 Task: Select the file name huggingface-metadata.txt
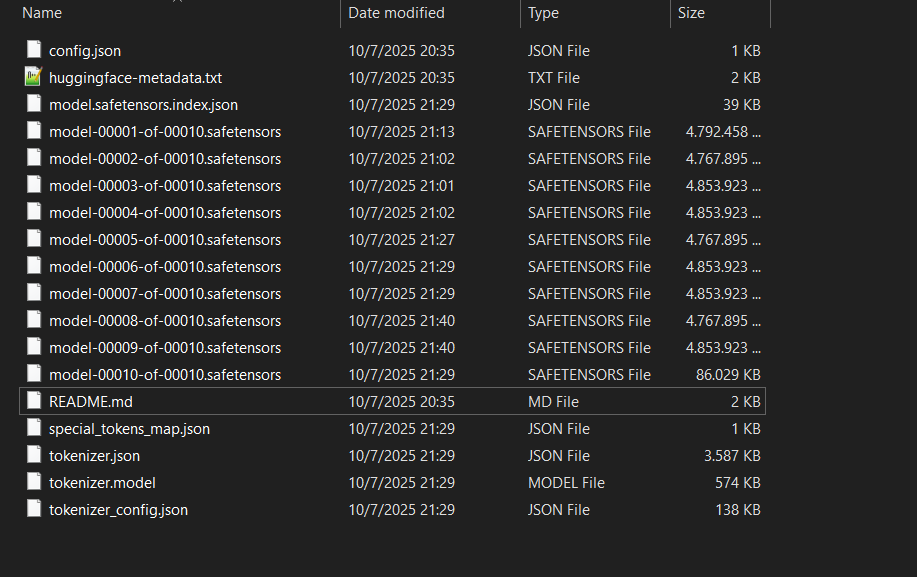click(135, 78)
